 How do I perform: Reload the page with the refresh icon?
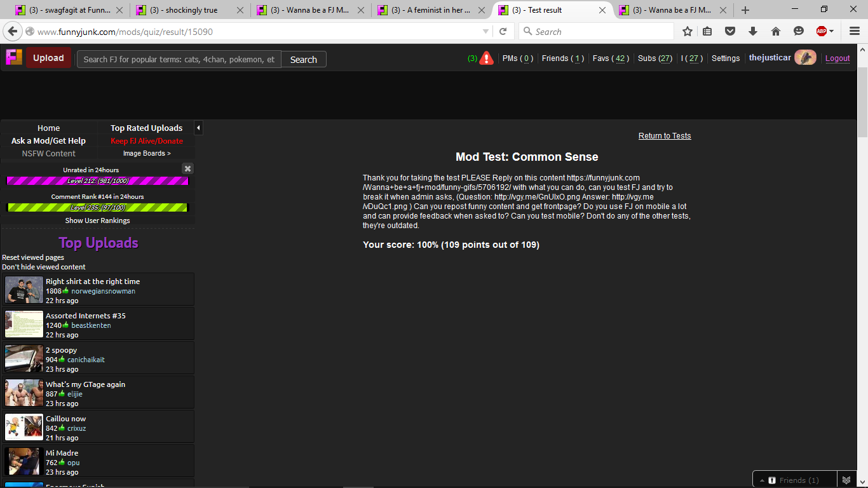(503, 31)
